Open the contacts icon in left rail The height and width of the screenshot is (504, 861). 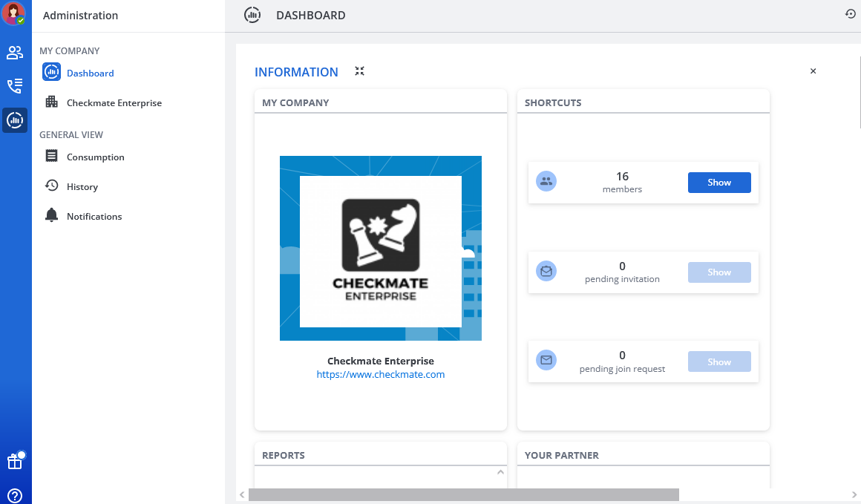pos(15,53)
